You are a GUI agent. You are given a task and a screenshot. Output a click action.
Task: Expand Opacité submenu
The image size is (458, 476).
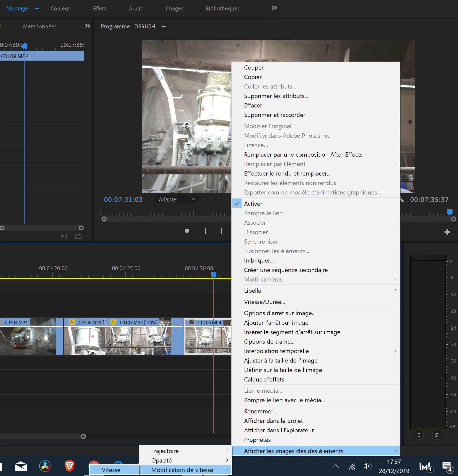[x=185, y=460]
